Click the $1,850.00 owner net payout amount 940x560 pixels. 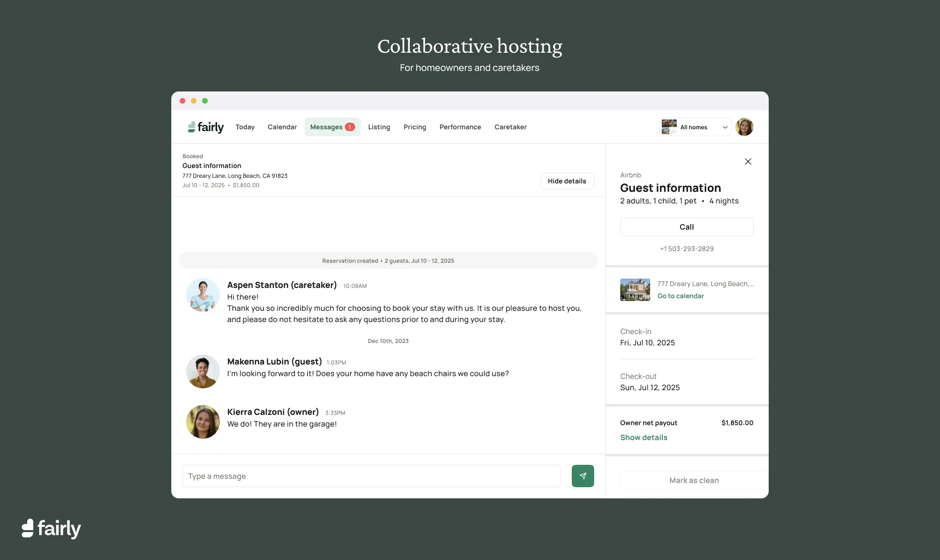[x=737, y=423]
